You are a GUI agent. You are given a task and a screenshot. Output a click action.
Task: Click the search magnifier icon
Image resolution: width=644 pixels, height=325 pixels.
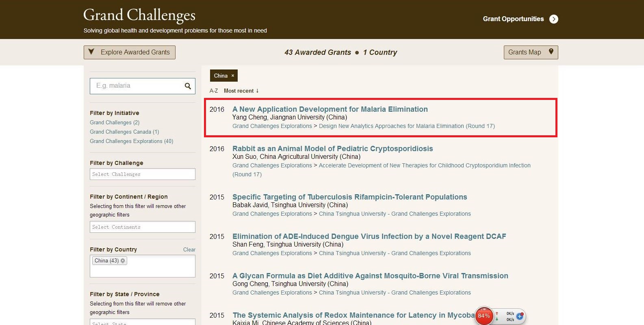(188, 86)
